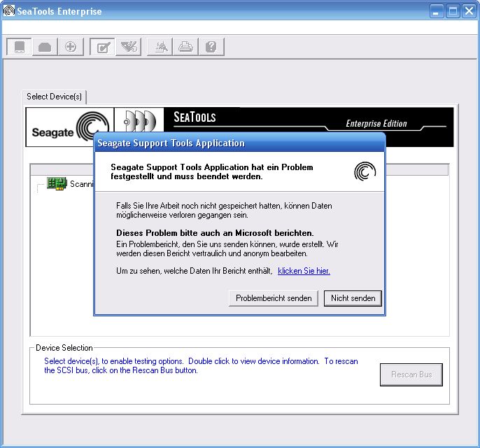Click the 'Dieses Problem bitte auch an Microsoft berichten.' text
The width and height of the screenshot is (480, 448).
pyautogui.click(x=215, y=233)
